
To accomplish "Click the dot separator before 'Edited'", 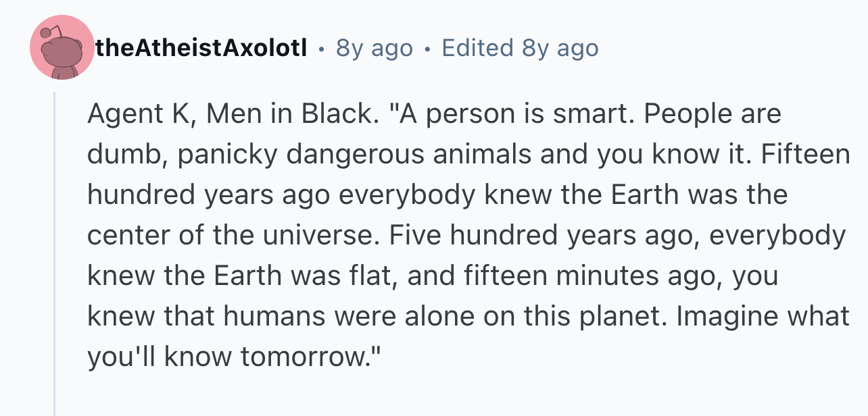I will point(427,49).
